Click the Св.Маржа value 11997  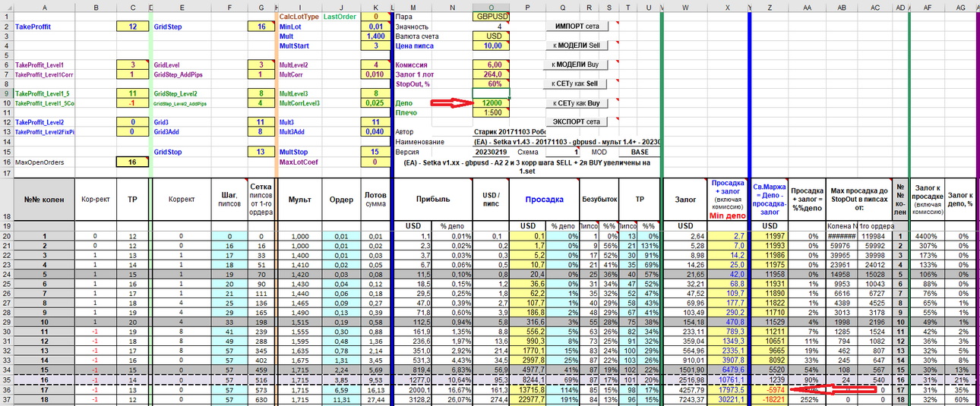point(771,236)
